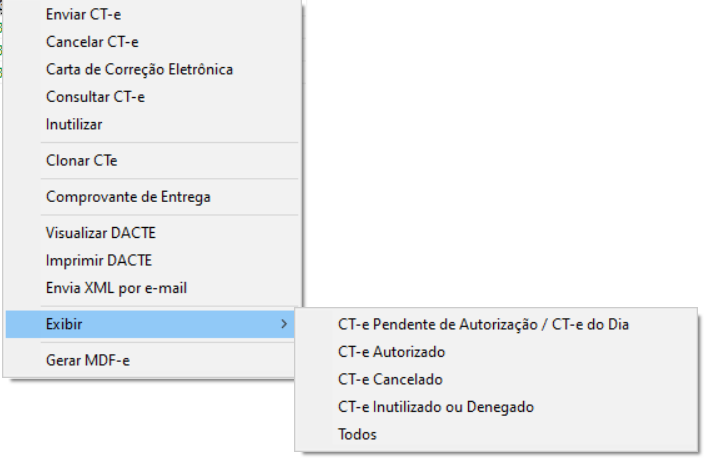Click CT-e Inutilizado ou Denegado
This screenshot has height=459, width=706.
pos(436,407)
